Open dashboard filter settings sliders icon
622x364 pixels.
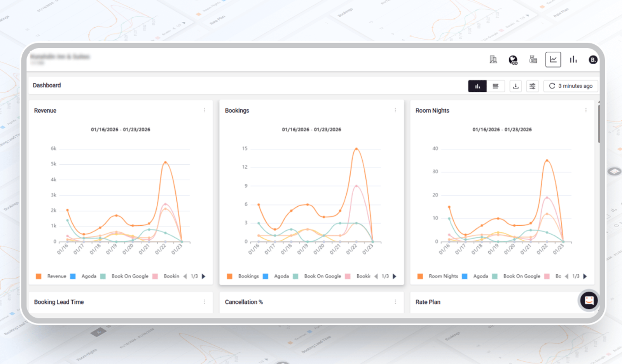pyautogui.click(x=532, y=86)
